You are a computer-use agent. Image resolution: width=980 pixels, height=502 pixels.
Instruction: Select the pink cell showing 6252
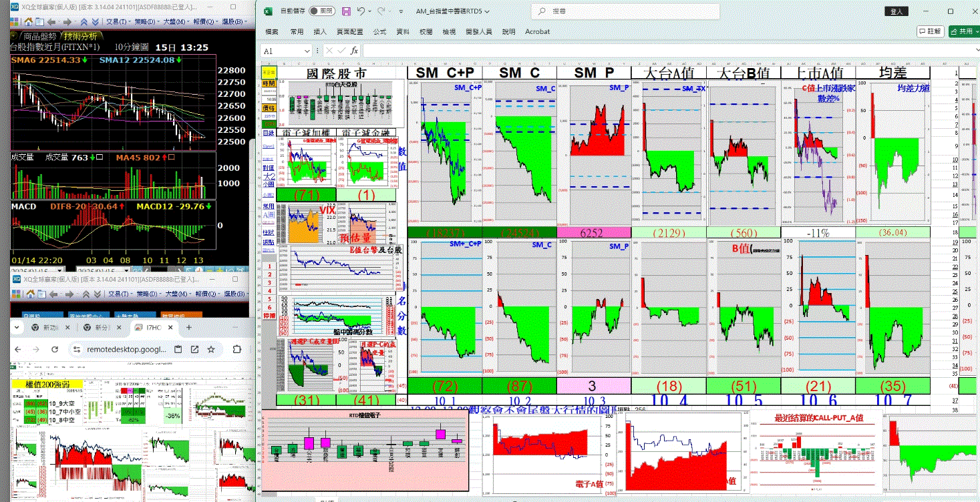(x=593, y=232)
